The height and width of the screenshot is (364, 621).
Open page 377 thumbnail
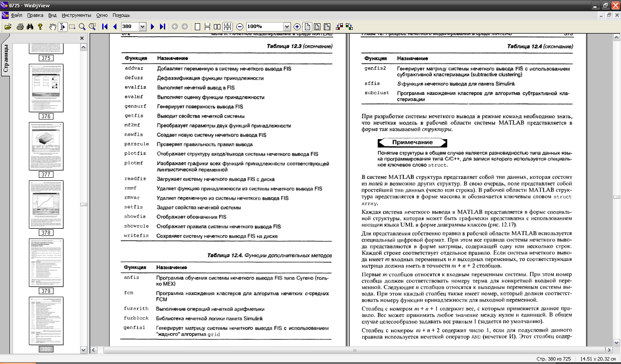click(x=46, y=147)
